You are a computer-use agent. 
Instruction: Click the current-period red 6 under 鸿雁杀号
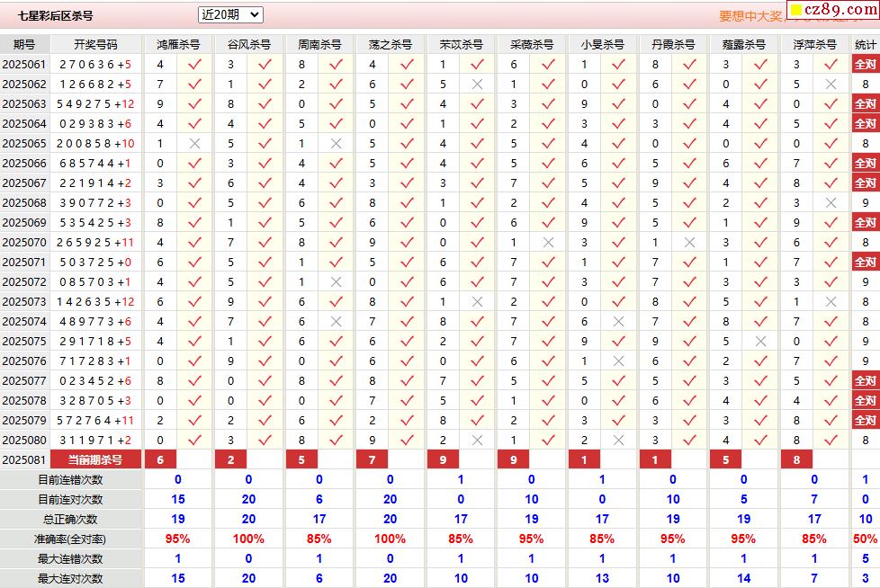(160, 459)
